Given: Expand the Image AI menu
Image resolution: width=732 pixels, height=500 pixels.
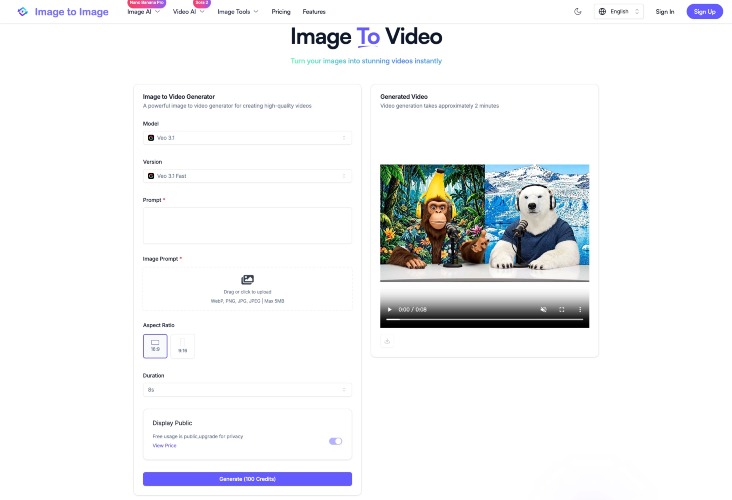Looking at the screenshot, I should coord(144,12).
